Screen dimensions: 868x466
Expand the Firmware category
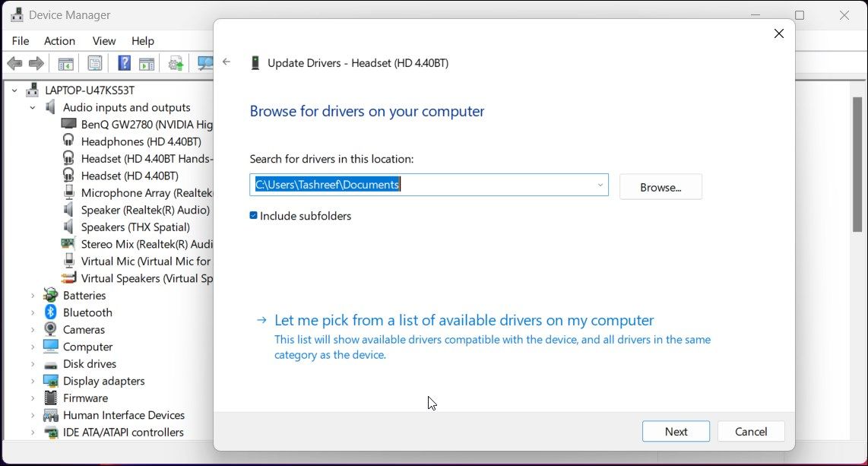(33, 398)
